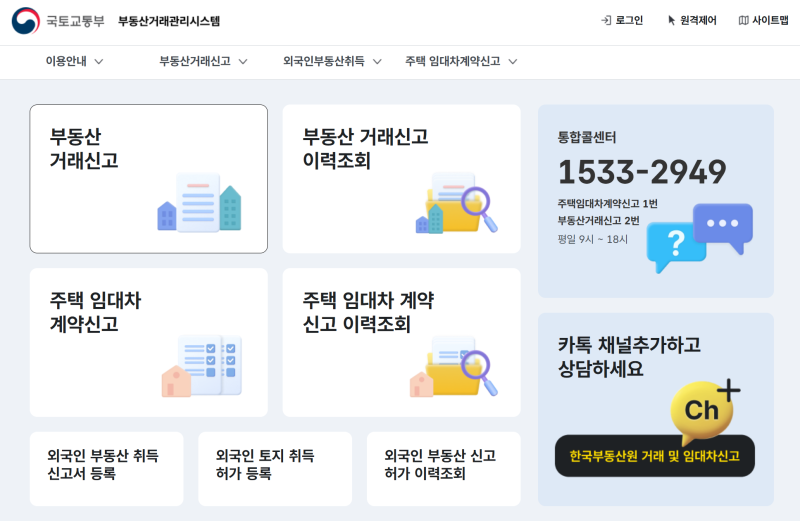Expand the 외국인부동산취득 menu chevron
Screen dimensions: 800x521
[x=377, y=62]
